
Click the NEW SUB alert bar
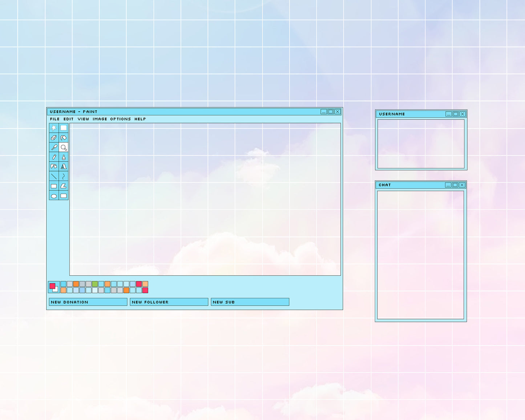[x=250, y=302]
